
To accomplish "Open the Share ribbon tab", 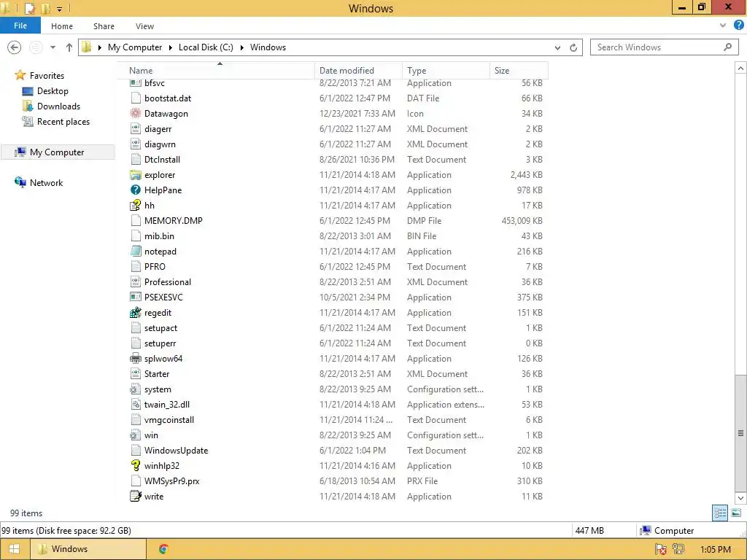I will click(x=104, y=26).
